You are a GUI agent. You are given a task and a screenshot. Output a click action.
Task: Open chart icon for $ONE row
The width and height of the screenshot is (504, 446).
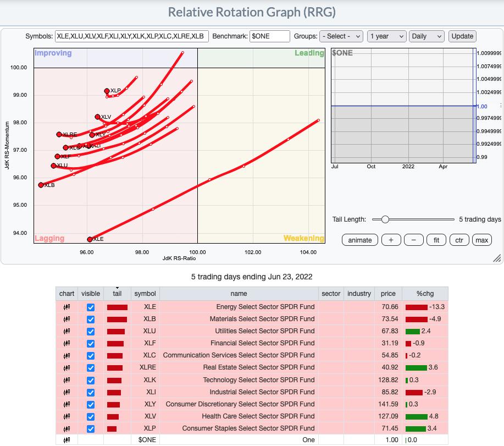click(67, 440)
